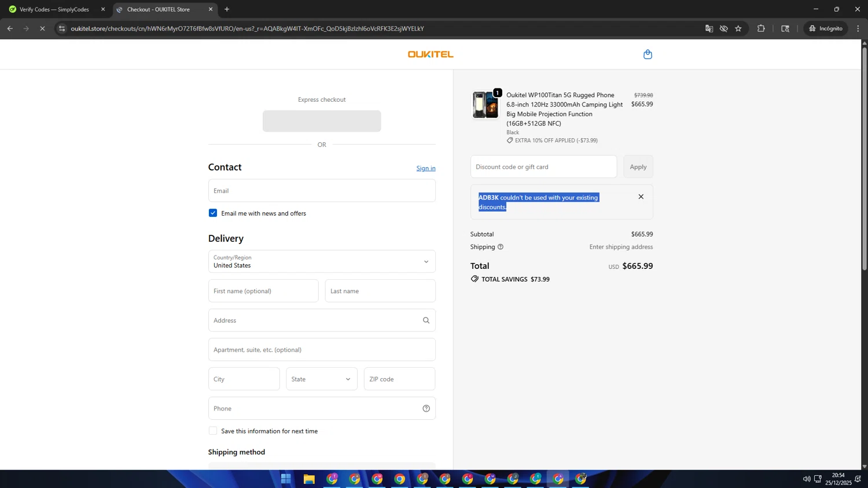The image size is (868, 488).
Task: Click the Incógnito profile chip
Action: (x=826, y=28)
